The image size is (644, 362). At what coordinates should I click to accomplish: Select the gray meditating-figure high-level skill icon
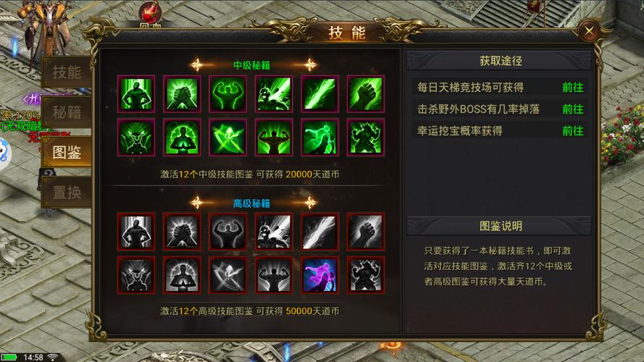[x=182, y=275]
